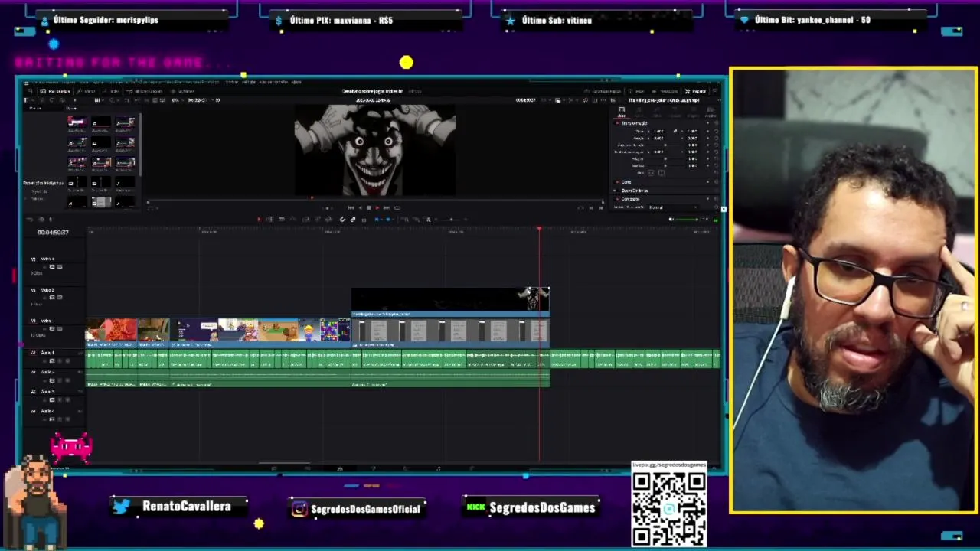
Task: Toggle auto-select on Video 2 track
Action: [x=52, y=297]
